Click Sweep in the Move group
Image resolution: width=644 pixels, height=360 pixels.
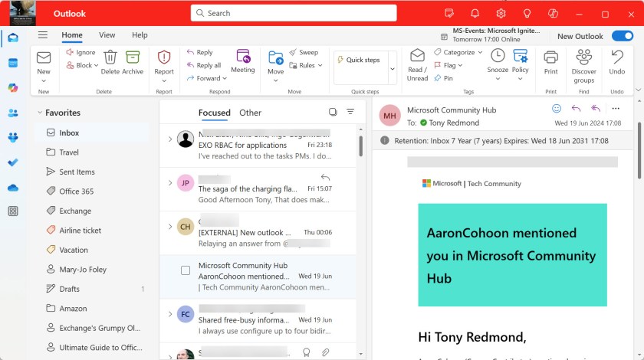pos(304,52)
